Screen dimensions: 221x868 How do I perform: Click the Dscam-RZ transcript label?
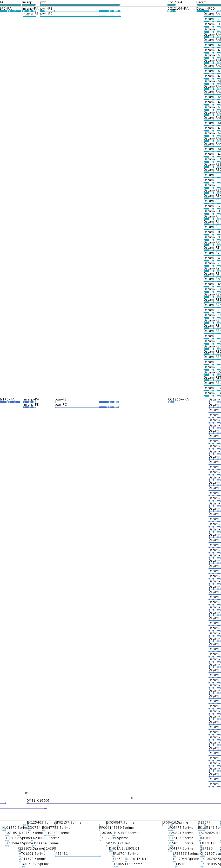coord(212,274)
